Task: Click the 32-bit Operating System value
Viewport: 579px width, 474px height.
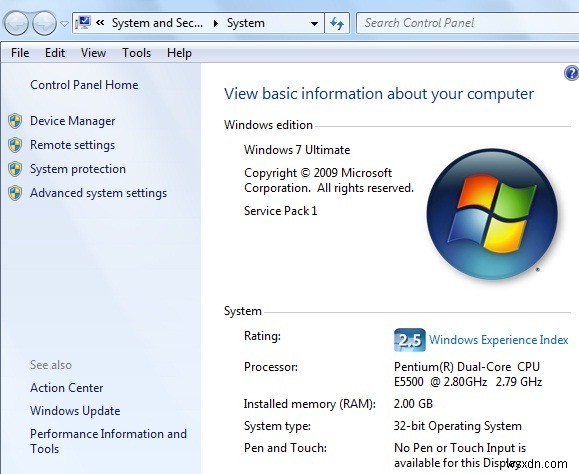Action: coord(458,426)
